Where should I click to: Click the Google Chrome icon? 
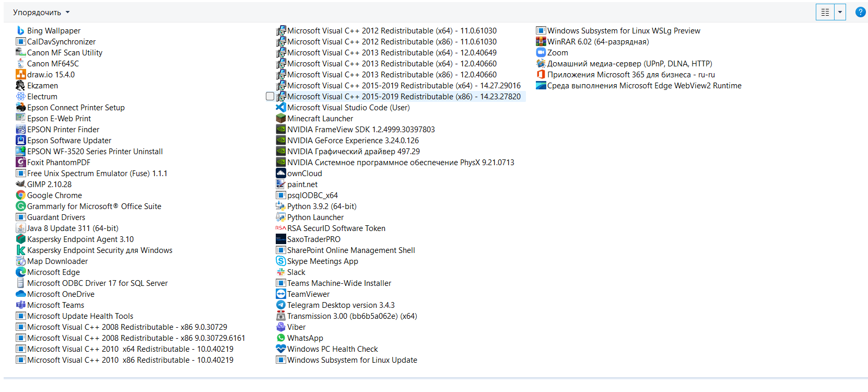21,195
